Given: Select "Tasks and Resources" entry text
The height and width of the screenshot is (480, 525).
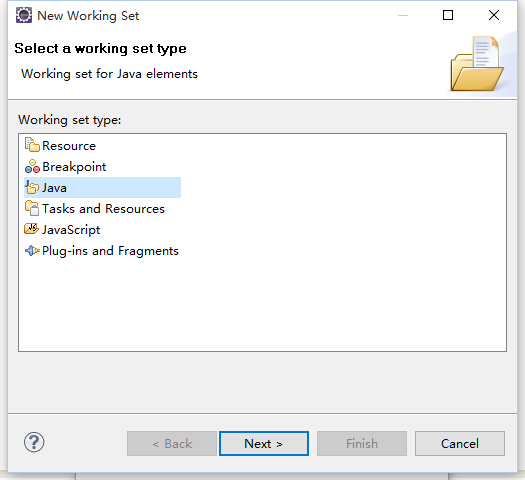Looking at the screenshot, I should pyautogui.click(x=103, y=209).
